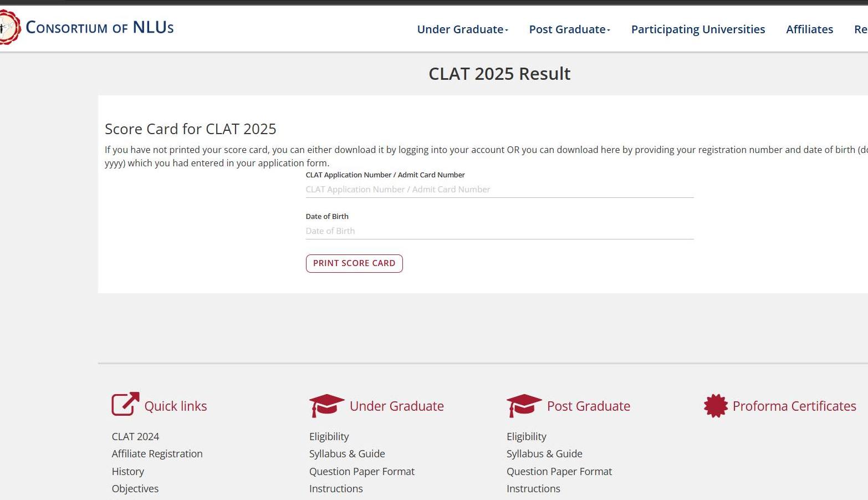
Task: Click the Under Graduate footer heading
Action: pos(396,406)
